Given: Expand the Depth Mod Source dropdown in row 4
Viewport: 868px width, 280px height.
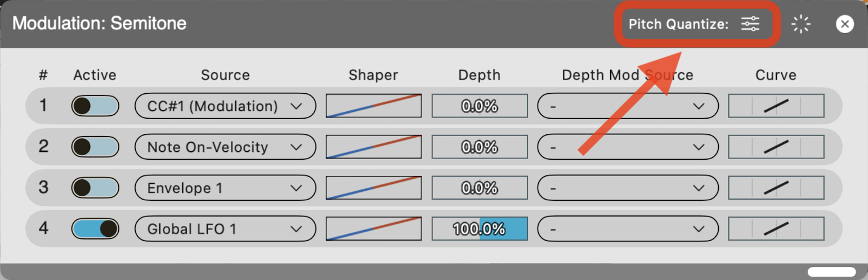Looking at the screenshot, I should pyautogui.click(x=628, y=229).
